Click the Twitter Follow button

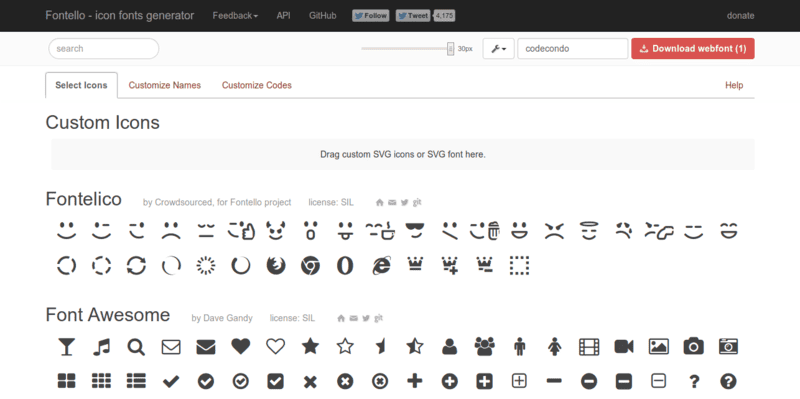click(370, 16)
